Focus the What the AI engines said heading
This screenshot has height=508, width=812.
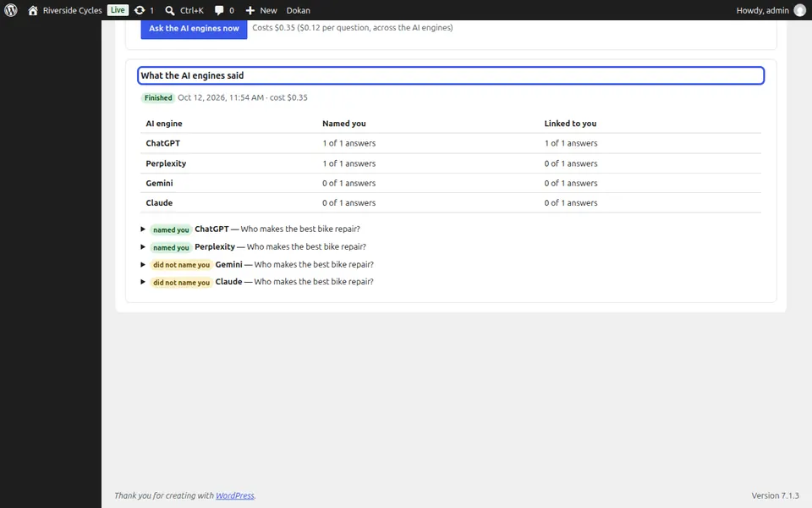[451, 75]
